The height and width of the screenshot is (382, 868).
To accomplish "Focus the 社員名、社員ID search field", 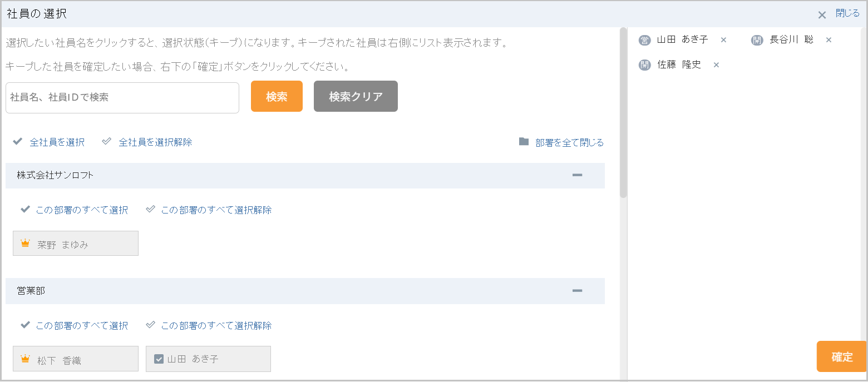I will click(x=122, y=98).
